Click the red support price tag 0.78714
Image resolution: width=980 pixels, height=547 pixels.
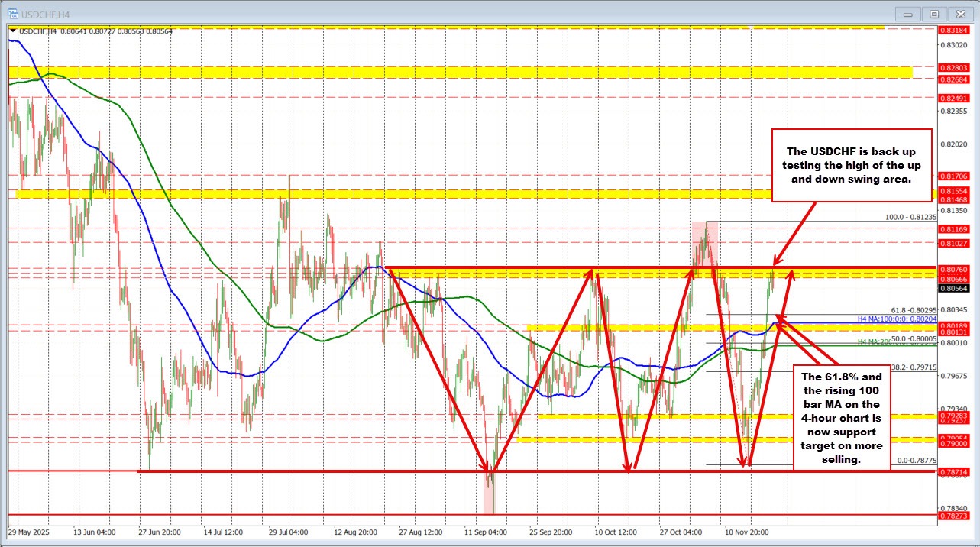954,472
